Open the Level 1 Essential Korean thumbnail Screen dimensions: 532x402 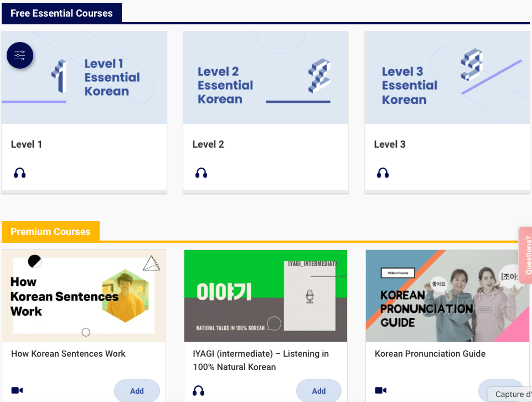pos(84,77)
